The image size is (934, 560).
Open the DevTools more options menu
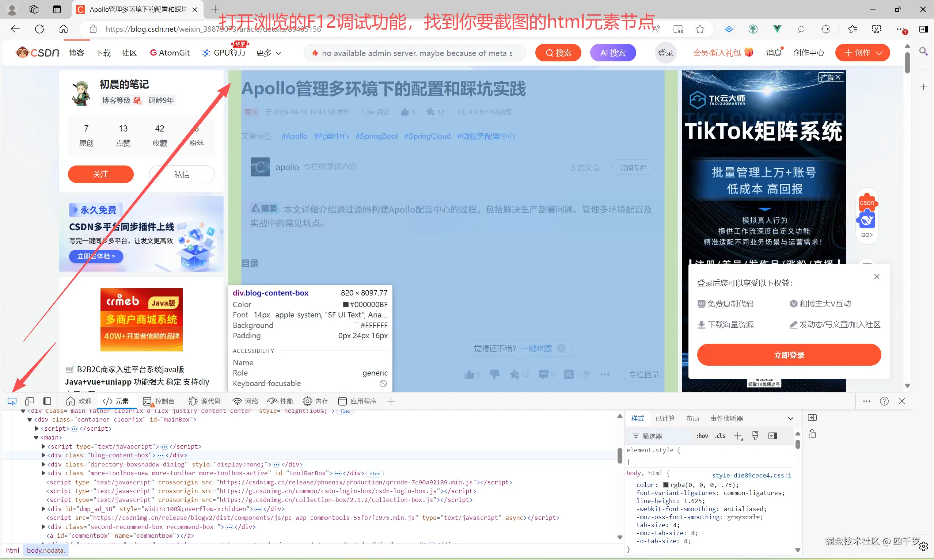pos(866,401)
